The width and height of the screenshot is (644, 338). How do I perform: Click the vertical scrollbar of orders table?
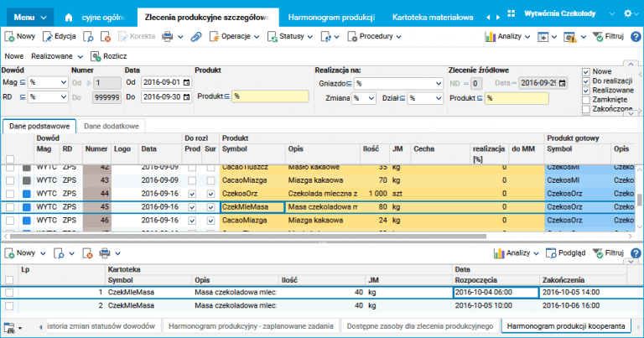click(x=639, y=200)
